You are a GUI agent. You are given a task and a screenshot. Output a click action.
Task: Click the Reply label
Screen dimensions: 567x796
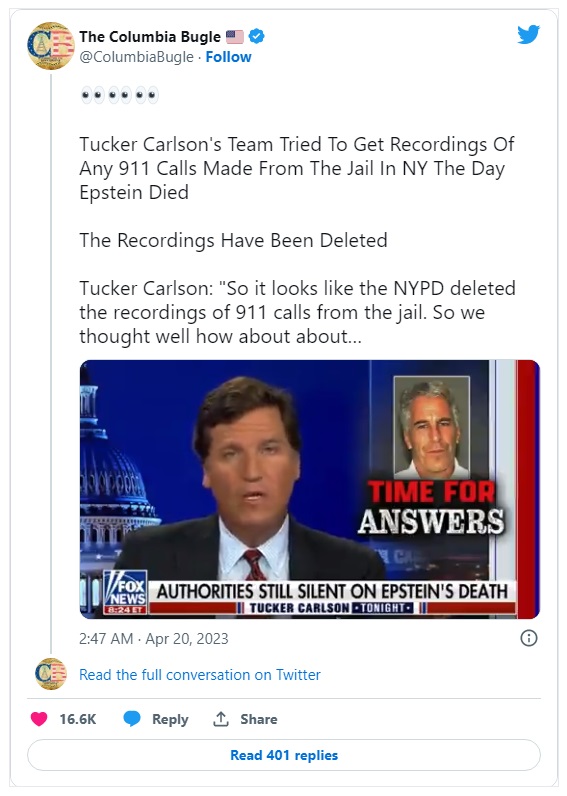(170, 719)
